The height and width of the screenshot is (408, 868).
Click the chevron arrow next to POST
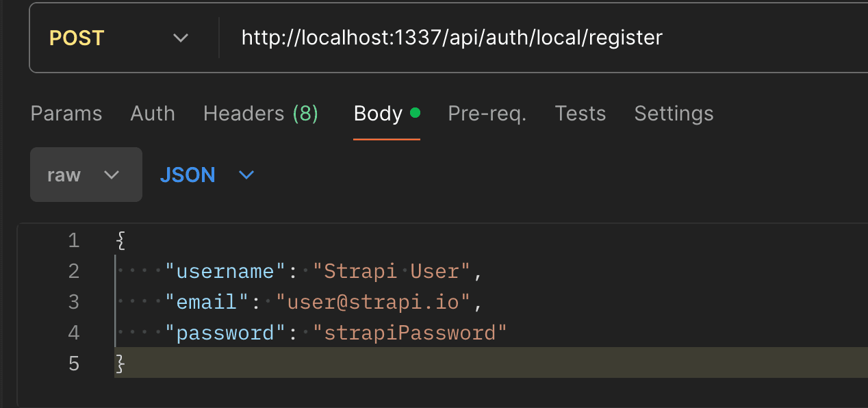coord(181,38)
